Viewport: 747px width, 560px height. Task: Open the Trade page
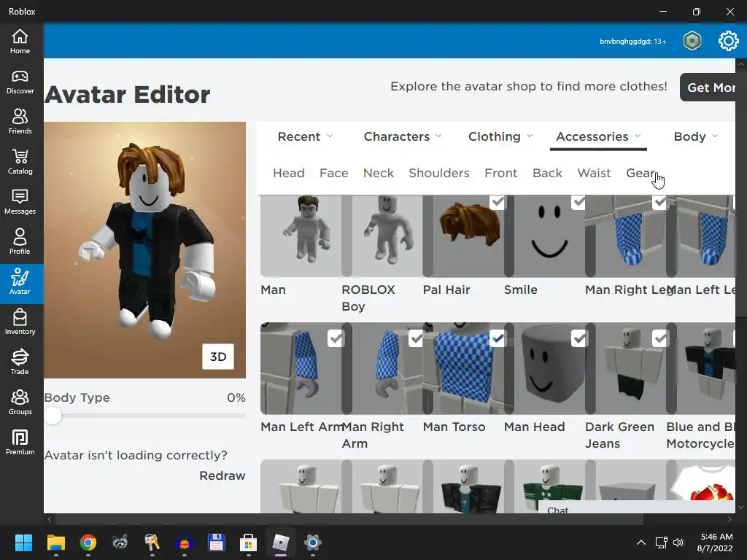(20, 362)
